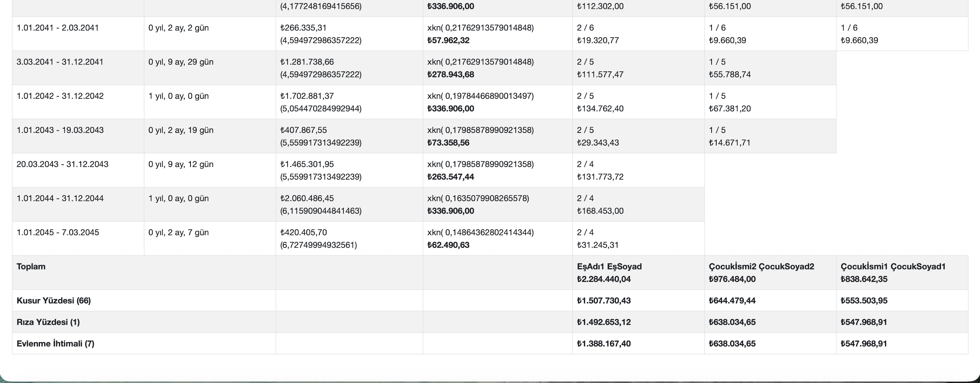The image size is (980, 383).
Task: Select the 1.01.2044 - 31.12.2044 row date
Action: coord(60,198)
